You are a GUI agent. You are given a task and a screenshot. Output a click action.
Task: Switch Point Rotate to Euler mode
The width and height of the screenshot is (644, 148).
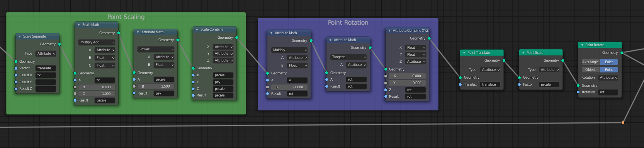click(609, 62)
